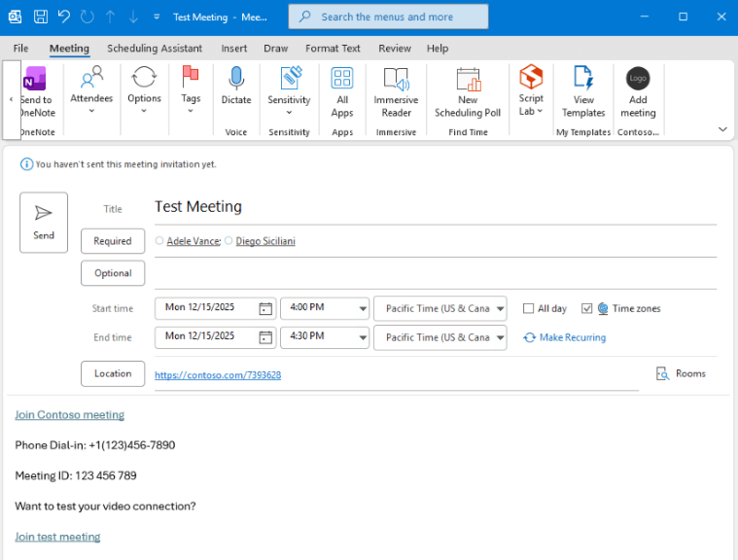Click the Optional attendees input field
This screenshot has height=560, width=738.
[x=436, y=274]
